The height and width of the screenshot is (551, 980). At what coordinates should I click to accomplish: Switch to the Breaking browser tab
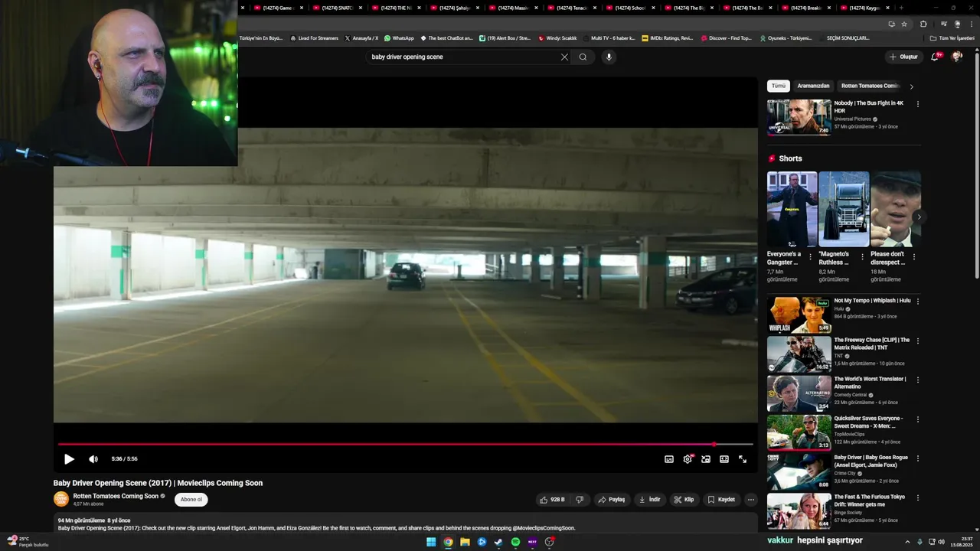[x=805, y=8]
